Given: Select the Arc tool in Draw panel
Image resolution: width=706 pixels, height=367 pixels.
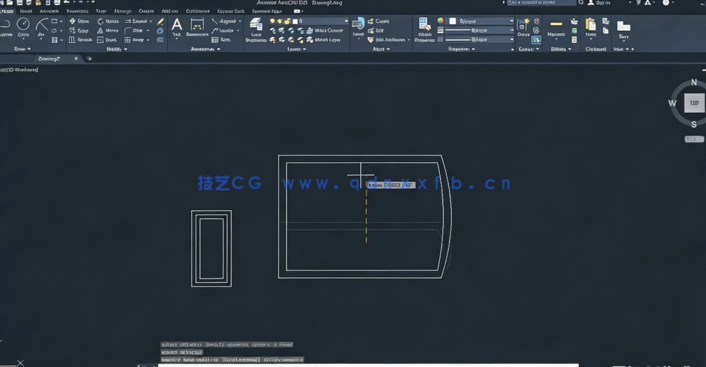Looking at the screenshot, I should pos(41,27).
